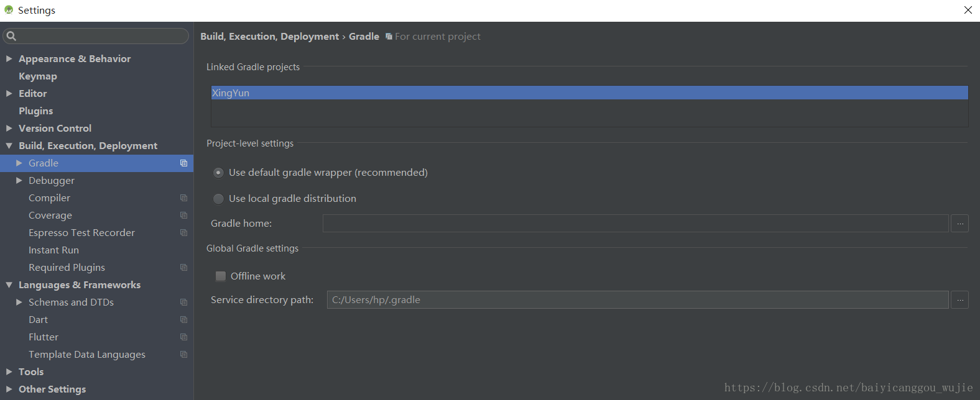Click the project-scope icon beside Flutter
This screenshot has height=400, width=980.
(x=183, y=337)
